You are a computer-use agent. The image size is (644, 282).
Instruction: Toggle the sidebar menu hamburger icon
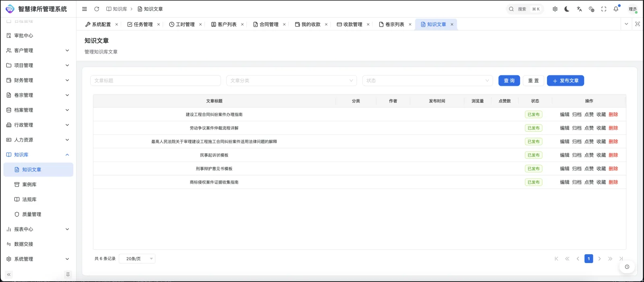click(85, 9)
